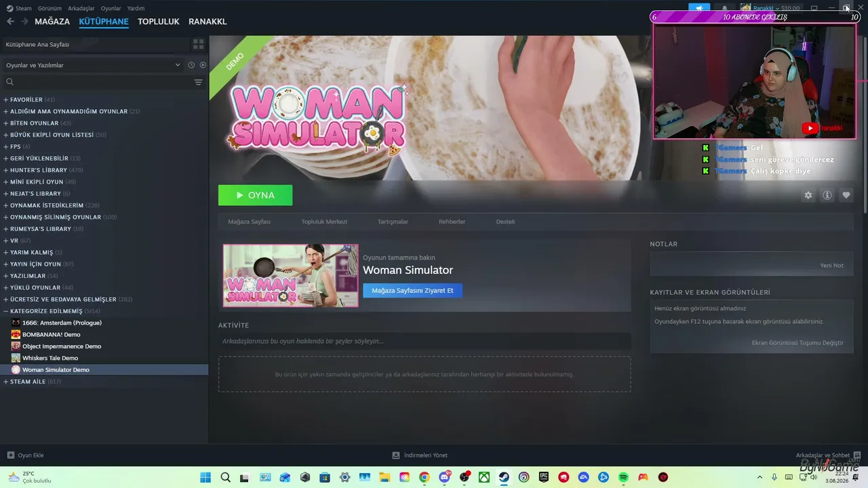The image size is (868, 488).
Task: Open Friends and Chat icon
Action: pyautogui.click(x=857, y=455)
